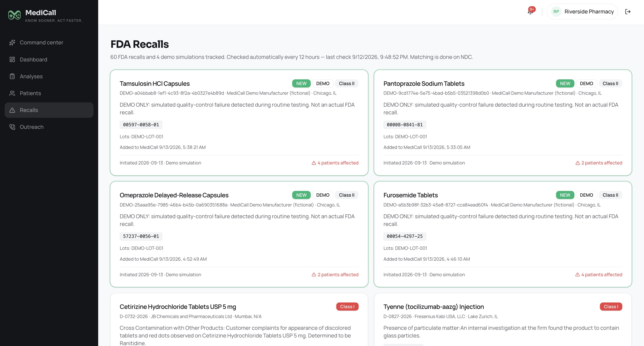Click the red Class I badge on Cetirizine
The height and width of the screenshot is (346, 644).
[x=347, y=307]
